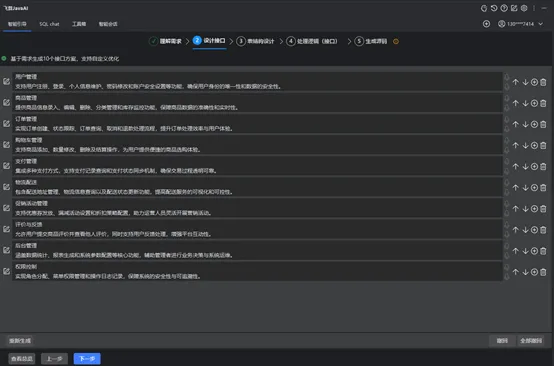Expand the account 130***7414 dropdown
The height and width of the screenshot is (366, 554).
541,24
